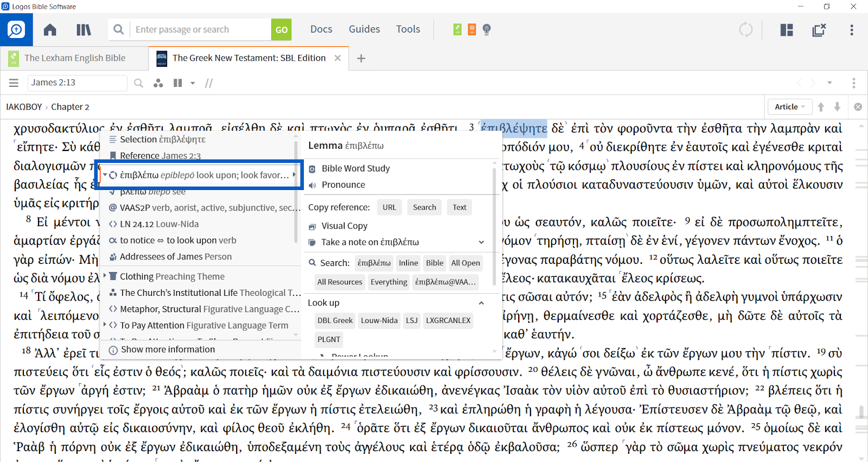Toggle parallel resource sets icon
Image resolution: width=868 pixels, height=462 pixels.
point(177,83)
